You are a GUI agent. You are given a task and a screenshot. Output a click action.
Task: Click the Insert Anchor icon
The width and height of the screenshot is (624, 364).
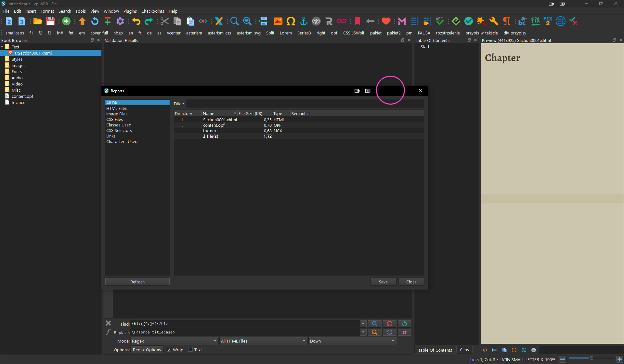click(x=303, y=21)
